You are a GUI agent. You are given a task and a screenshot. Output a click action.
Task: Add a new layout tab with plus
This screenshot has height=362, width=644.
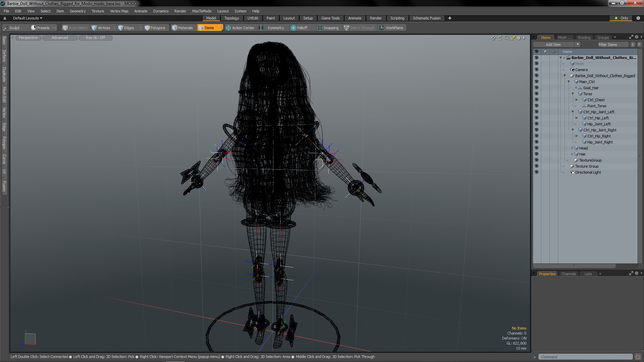click(x=450, y=18)
